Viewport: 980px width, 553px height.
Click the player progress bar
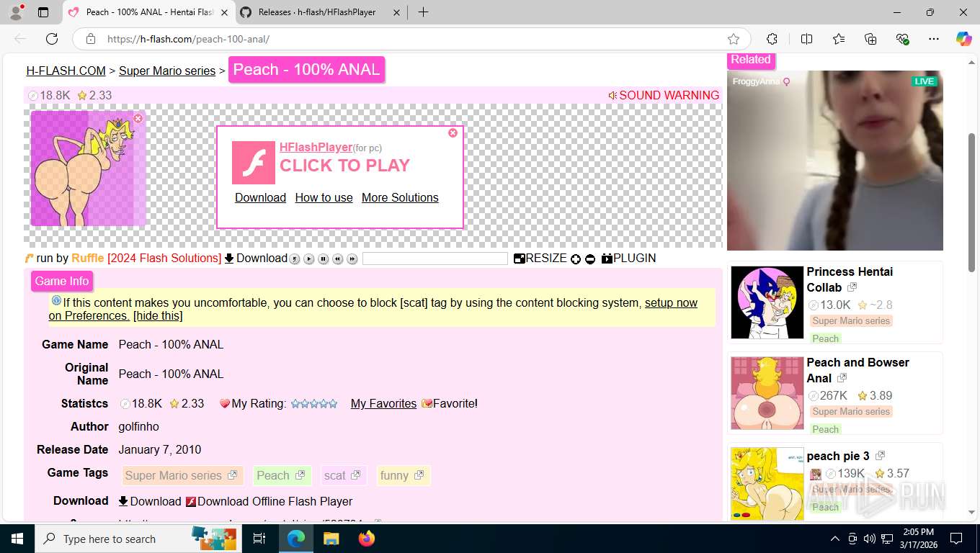pyautogui.click(x=435, y=258)
